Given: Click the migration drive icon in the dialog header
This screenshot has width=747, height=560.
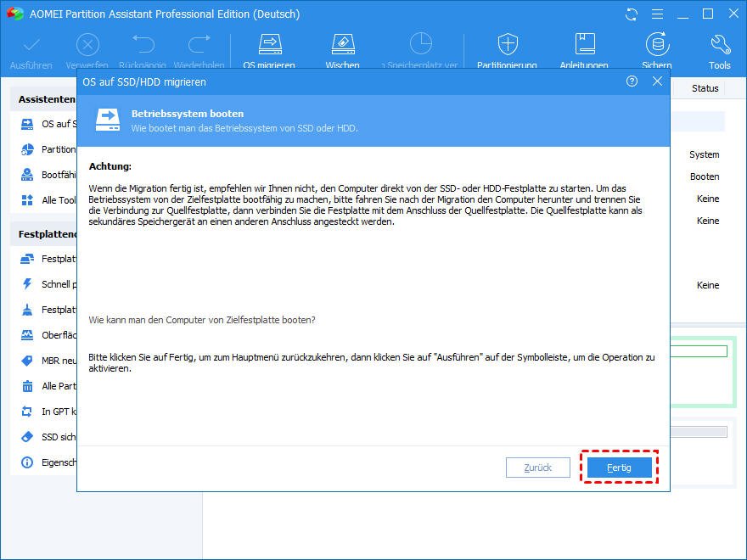Looking at the screenshot, I should 108,120.
